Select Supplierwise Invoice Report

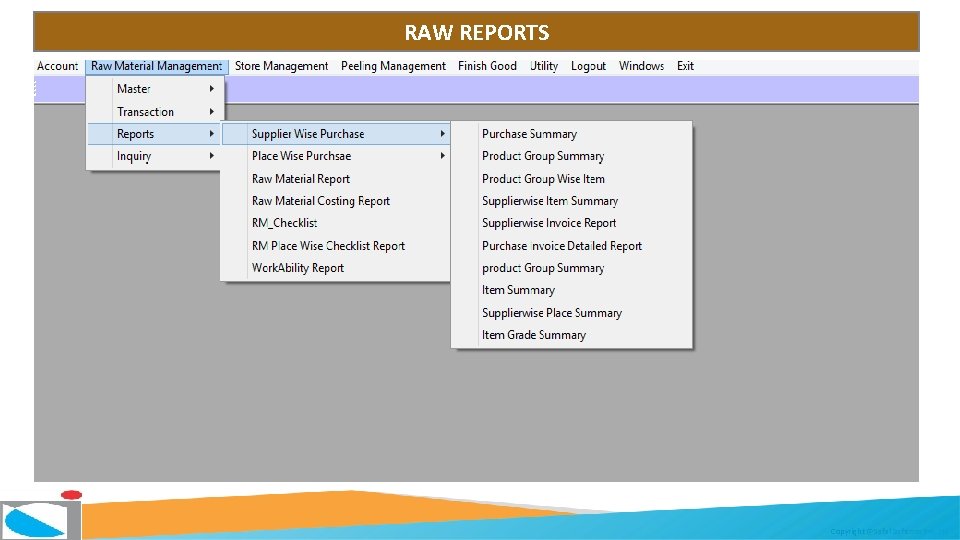(572, 223)
